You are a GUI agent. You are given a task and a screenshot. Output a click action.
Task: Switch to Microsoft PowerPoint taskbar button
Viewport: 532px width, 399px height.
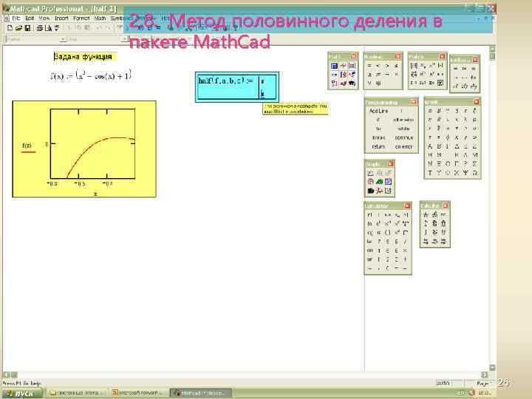pos(139,393)
